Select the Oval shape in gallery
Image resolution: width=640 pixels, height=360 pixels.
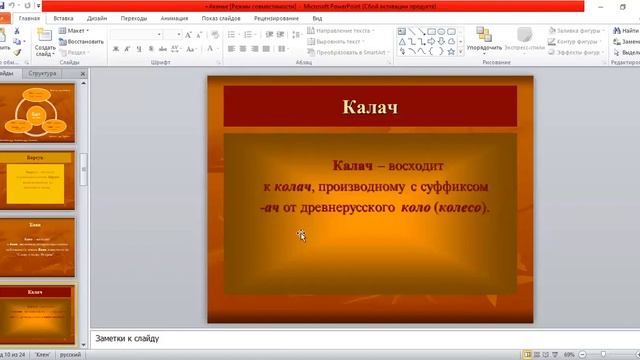click(x=441, y=32)
